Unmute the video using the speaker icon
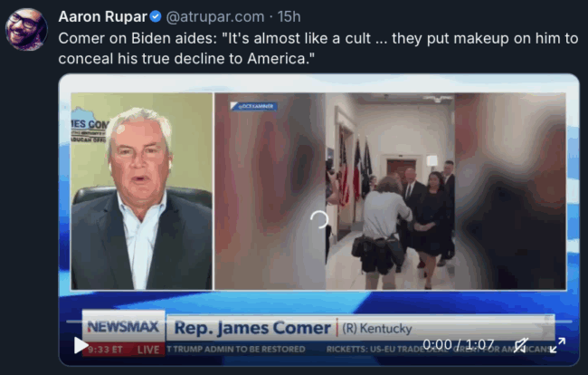The width and height of the screenshot is (588, 375). click(521, 345)
